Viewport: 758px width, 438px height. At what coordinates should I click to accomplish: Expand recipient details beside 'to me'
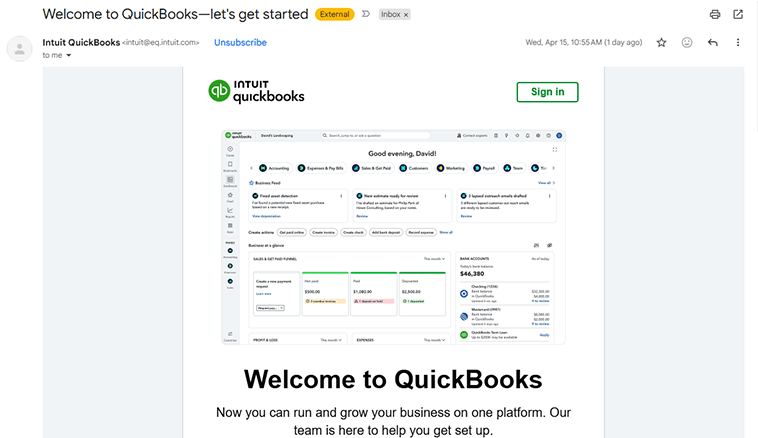pos(69,55)
